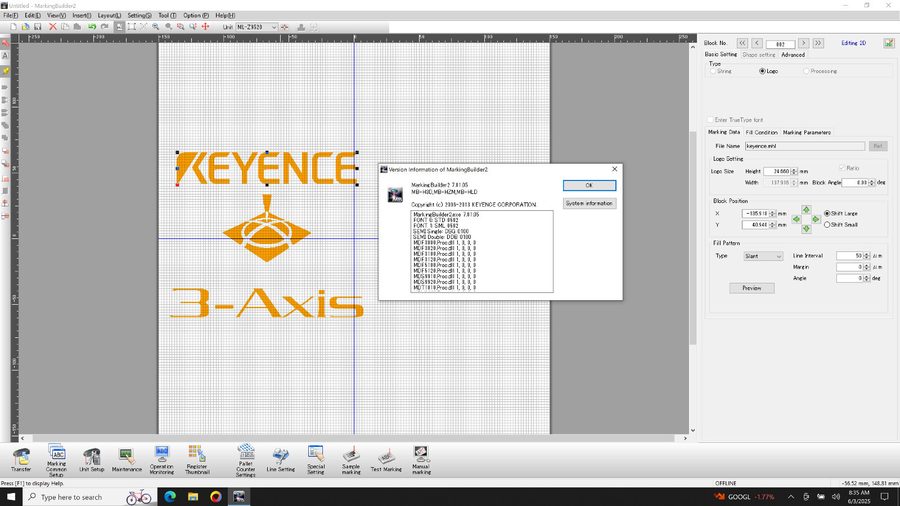Open the Transfer tool

21,460
